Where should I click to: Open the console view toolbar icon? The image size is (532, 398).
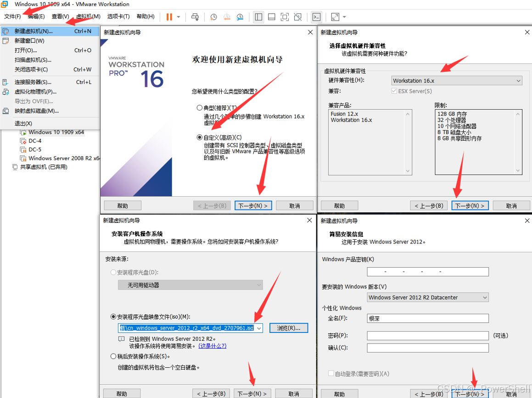coord(316,17)
